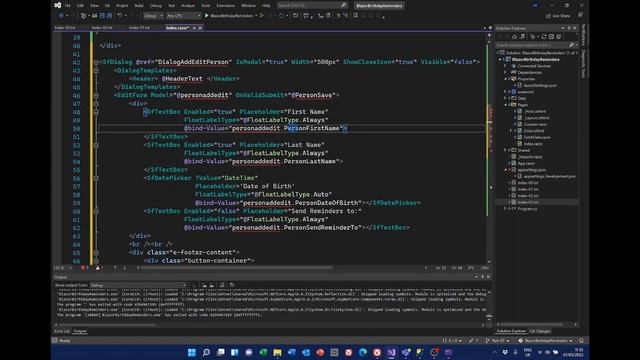640x360 pixels.
Task: Click Collapse All icon in Solution Explorer toolbar
Action: tap(551, 37)
